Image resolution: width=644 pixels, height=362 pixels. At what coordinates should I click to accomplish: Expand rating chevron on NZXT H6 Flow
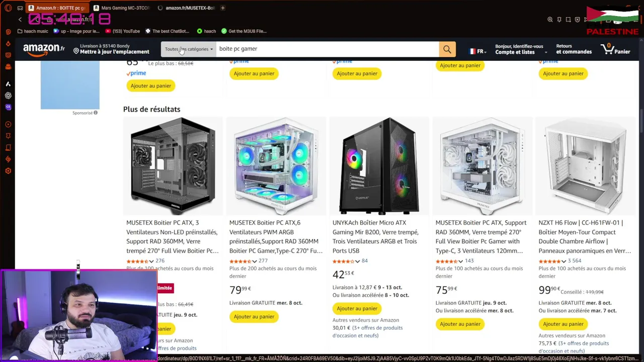point(563,261)
